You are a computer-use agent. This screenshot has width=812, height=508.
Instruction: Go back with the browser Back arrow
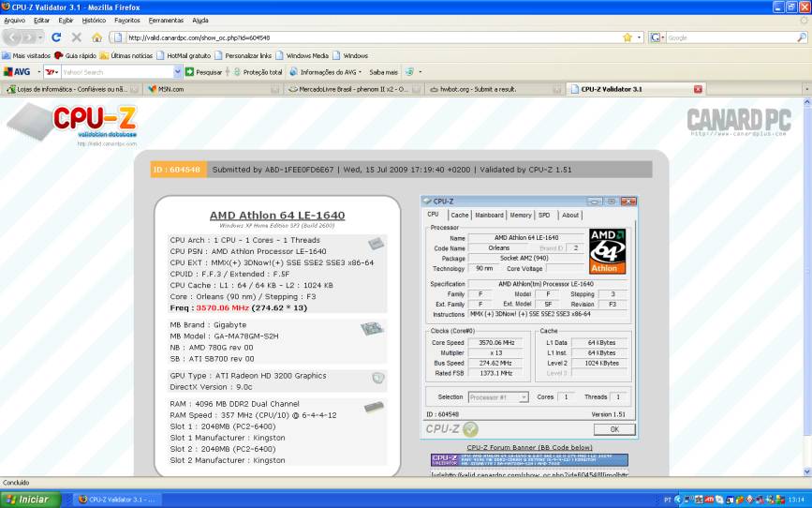[x=13, y=37]
